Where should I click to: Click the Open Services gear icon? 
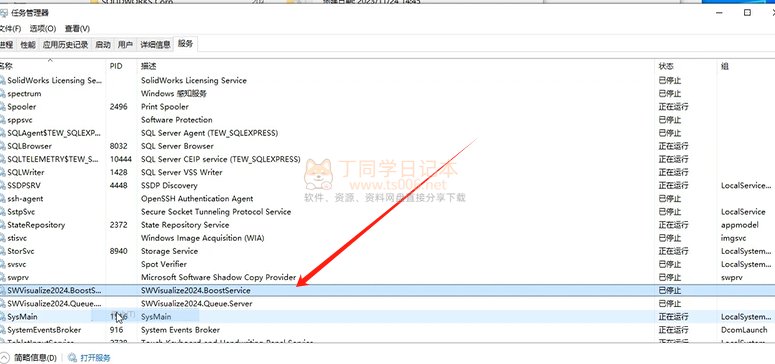pyautogui.click(x=73, y=358)
